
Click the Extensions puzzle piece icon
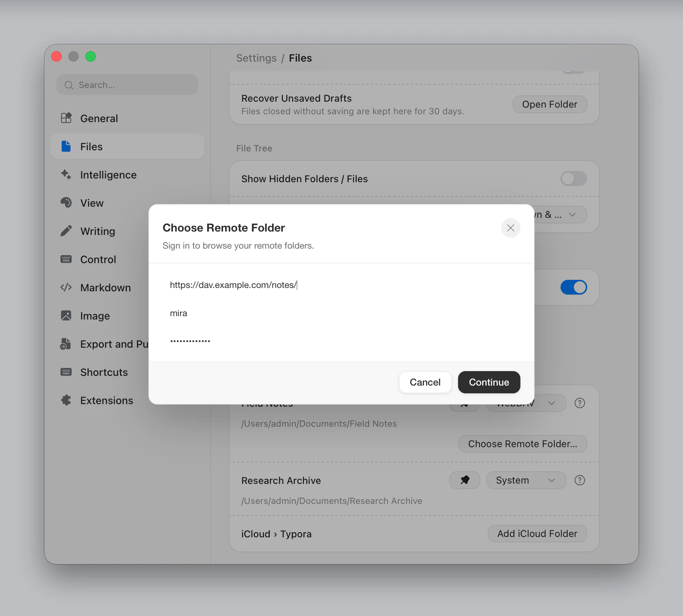tap(66, 400)
